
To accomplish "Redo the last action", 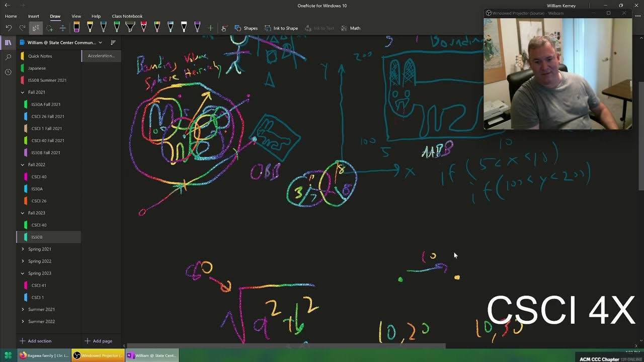I will 22,28.
